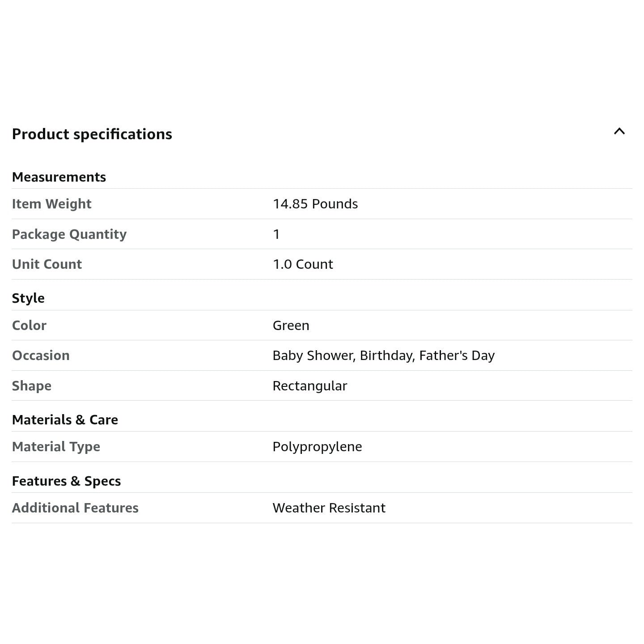Select the Rectangular shape value
The image size is (644, 644).
tap(309, 386)
